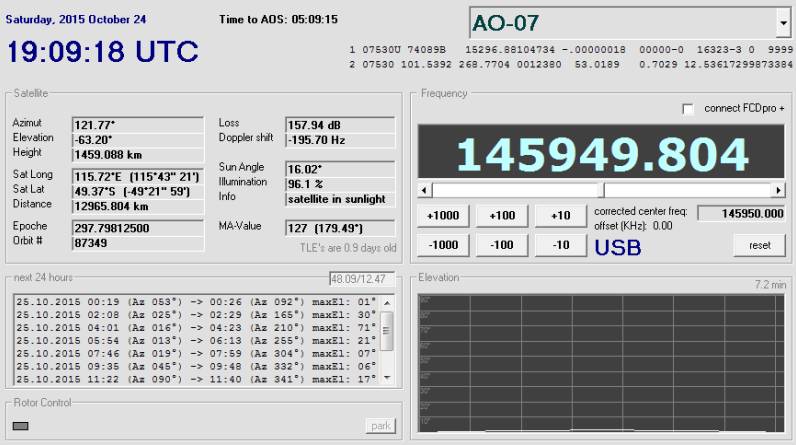796x445 pixels.
Task: Click the Elevation value -63.20°
Action: [138, 140]
